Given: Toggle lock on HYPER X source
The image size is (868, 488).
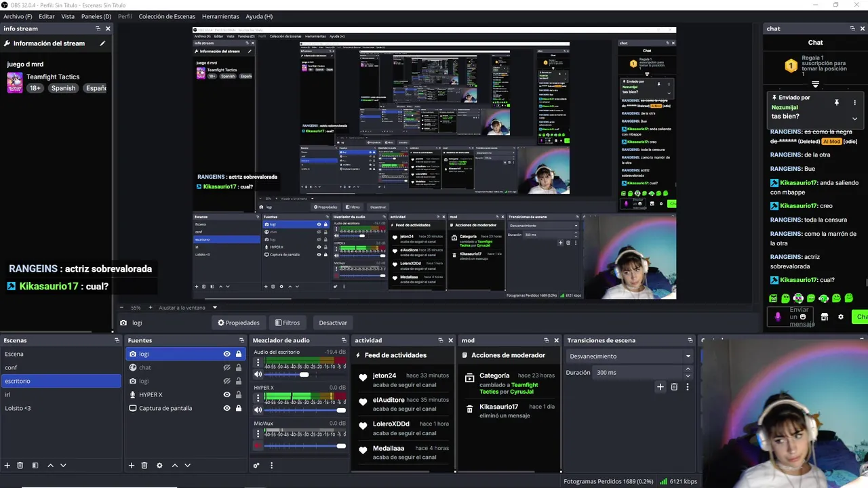Looking at the screenshot, I should [x=239, y=394].
